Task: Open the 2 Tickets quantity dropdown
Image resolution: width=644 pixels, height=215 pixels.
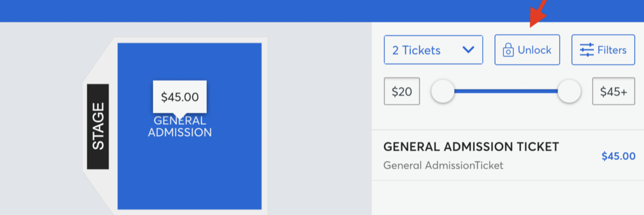Action: pyautogui.click(x=433, y=50)
